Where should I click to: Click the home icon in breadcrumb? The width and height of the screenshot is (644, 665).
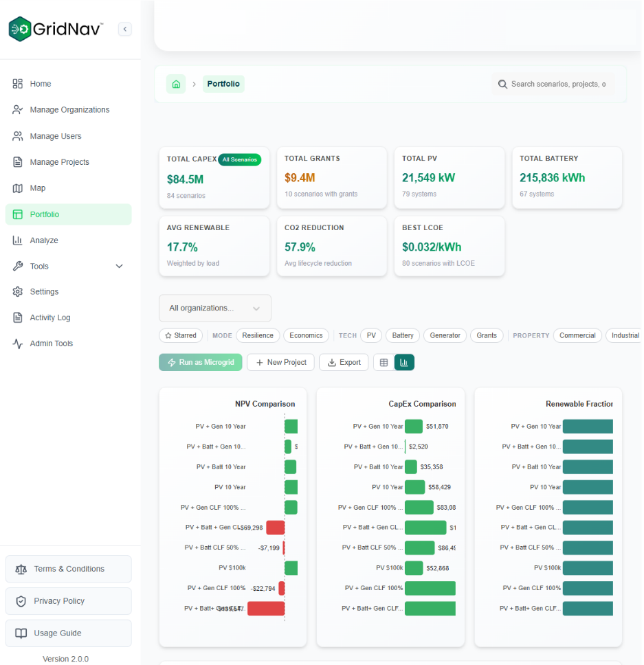176,84
